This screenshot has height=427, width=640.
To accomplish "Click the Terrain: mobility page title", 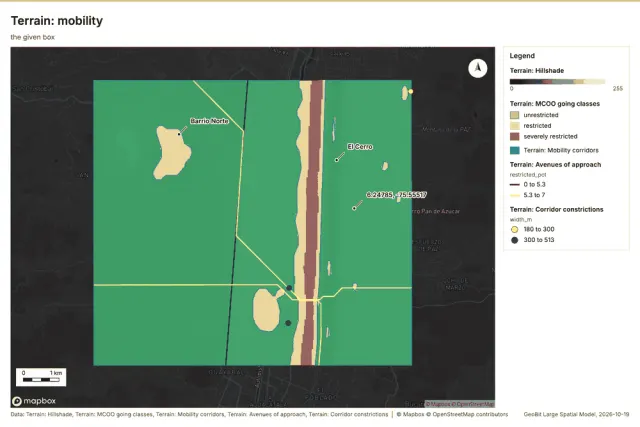I will 57,21.
